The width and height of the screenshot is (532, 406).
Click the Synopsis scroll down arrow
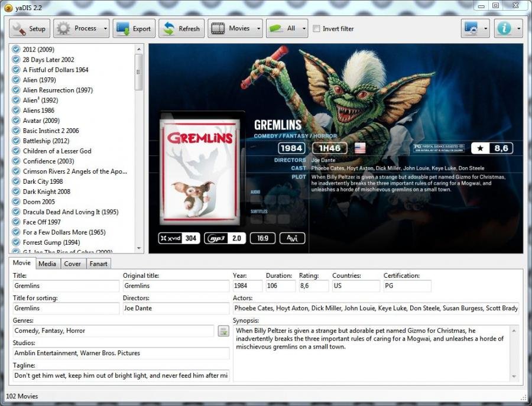tap(514, 376)
